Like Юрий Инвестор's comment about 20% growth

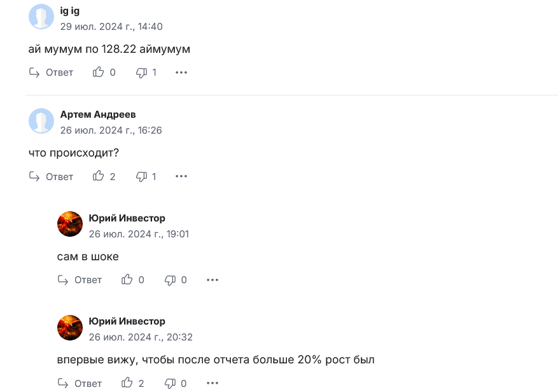point(127,383)
